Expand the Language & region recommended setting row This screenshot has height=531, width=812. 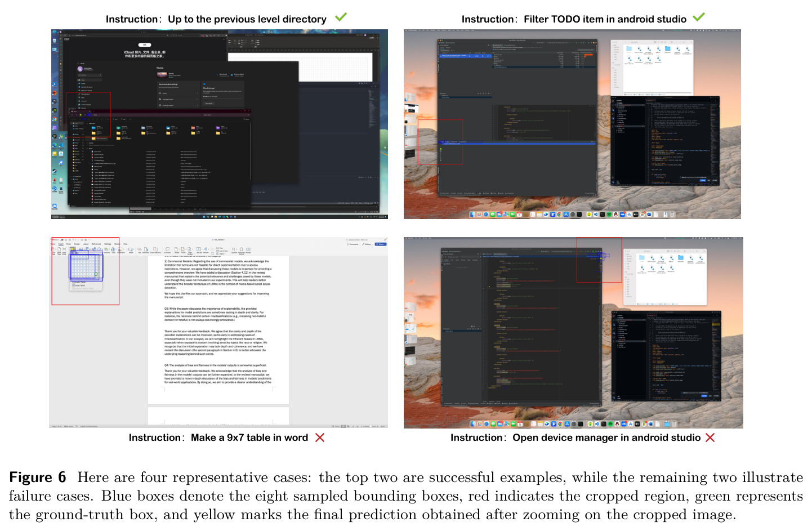[179, 99]
